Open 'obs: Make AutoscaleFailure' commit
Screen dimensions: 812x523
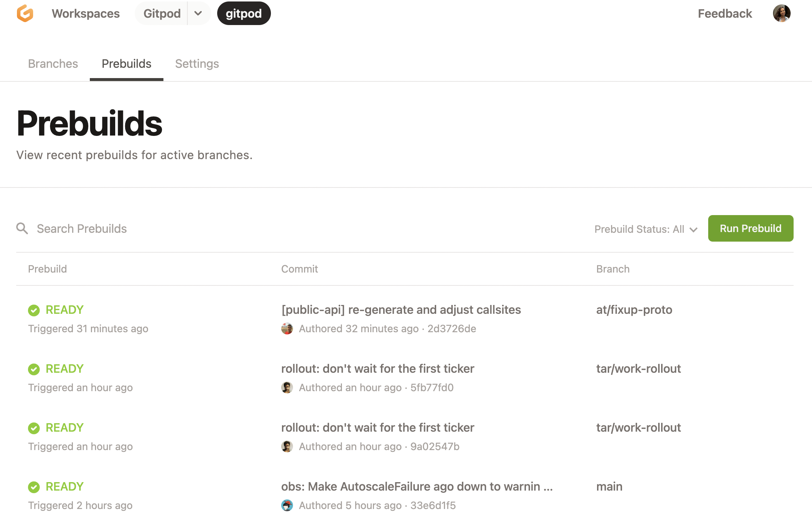point(417,487)
